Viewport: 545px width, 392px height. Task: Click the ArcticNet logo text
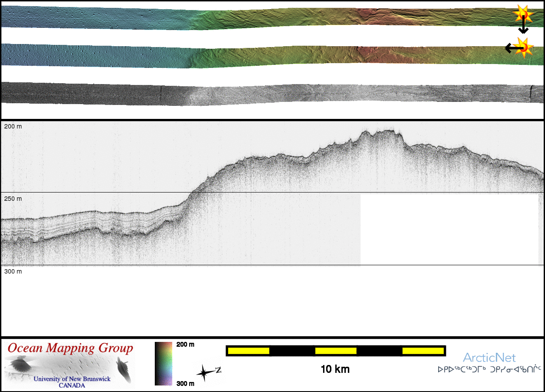[489, 358]
